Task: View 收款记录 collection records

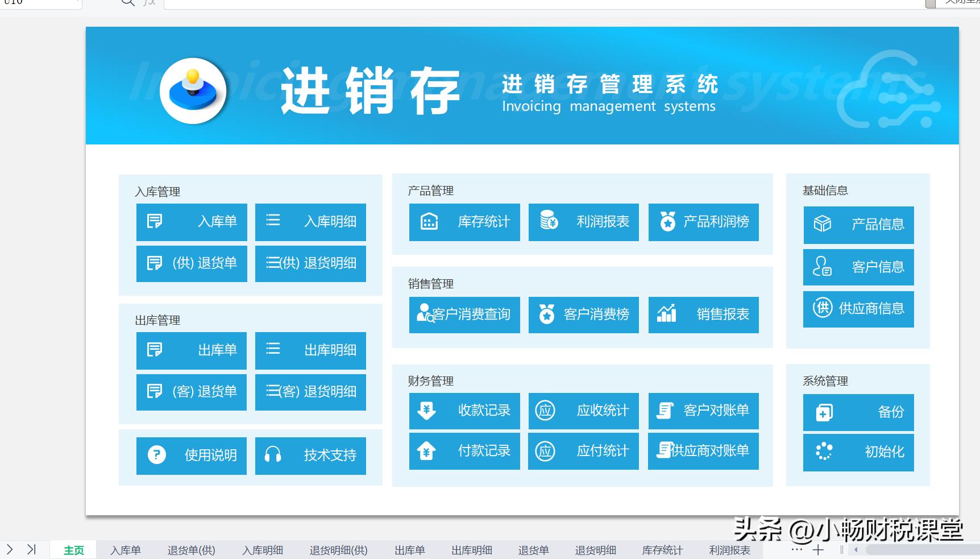Action: [x=464, y=411]
